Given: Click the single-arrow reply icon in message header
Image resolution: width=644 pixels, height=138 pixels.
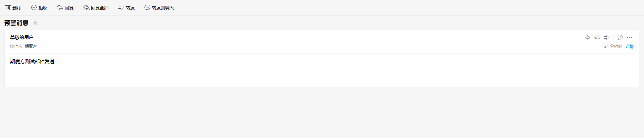Looking at the screenshot, I should [588, 37].
